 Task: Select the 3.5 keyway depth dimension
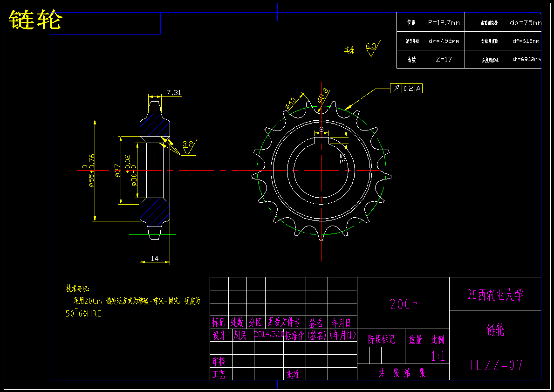pyautogui.click(x=343, y=158)
